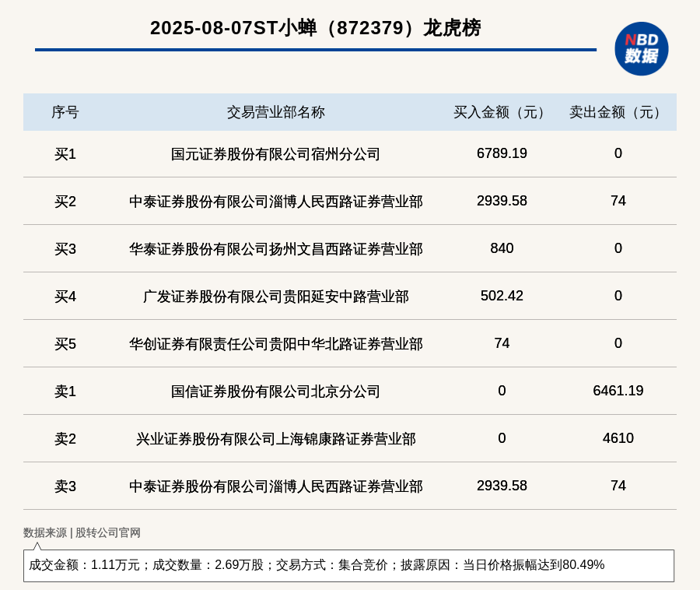The height and width of the screenshot is (590, 700).
Task: Click the sell amount 0 in 买5 row
Action: coord(618,343)
